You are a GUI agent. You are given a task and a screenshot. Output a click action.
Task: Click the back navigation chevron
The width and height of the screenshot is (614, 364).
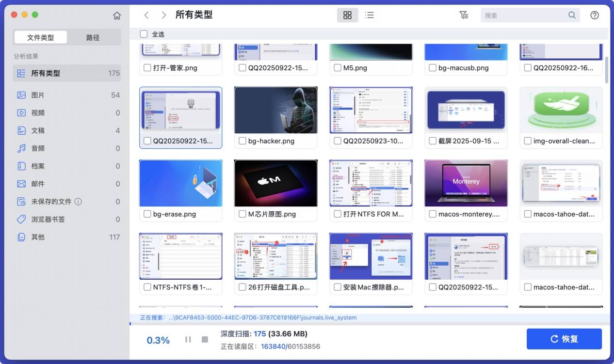[146, 15]
